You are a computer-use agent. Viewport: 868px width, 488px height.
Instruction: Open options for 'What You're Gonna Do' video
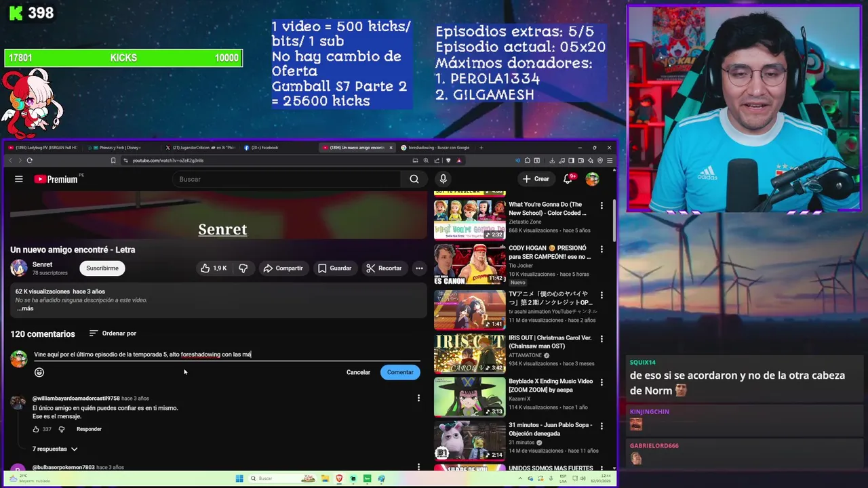tap(601, 205)
